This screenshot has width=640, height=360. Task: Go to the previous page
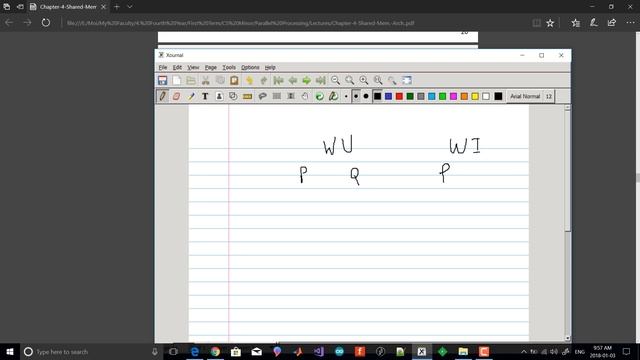coord(293,80)
